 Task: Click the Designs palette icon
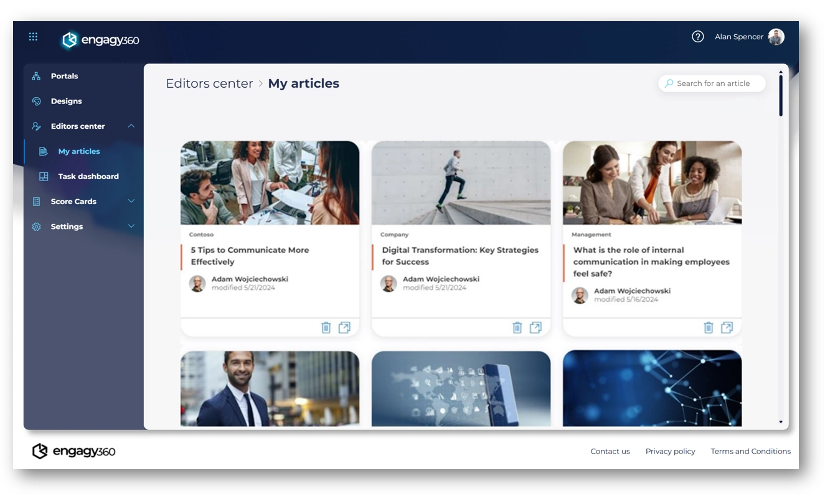37,101
